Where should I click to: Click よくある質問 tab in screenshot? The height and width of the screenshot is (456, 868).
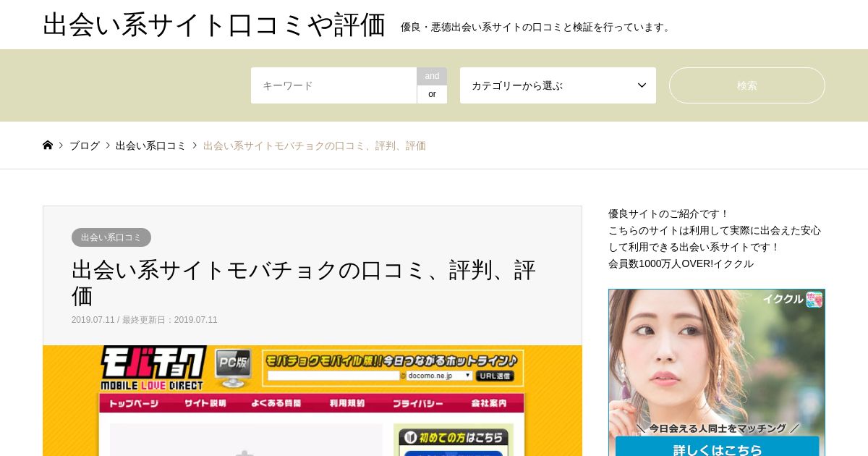pyautogui.click(x=276, y=403)
